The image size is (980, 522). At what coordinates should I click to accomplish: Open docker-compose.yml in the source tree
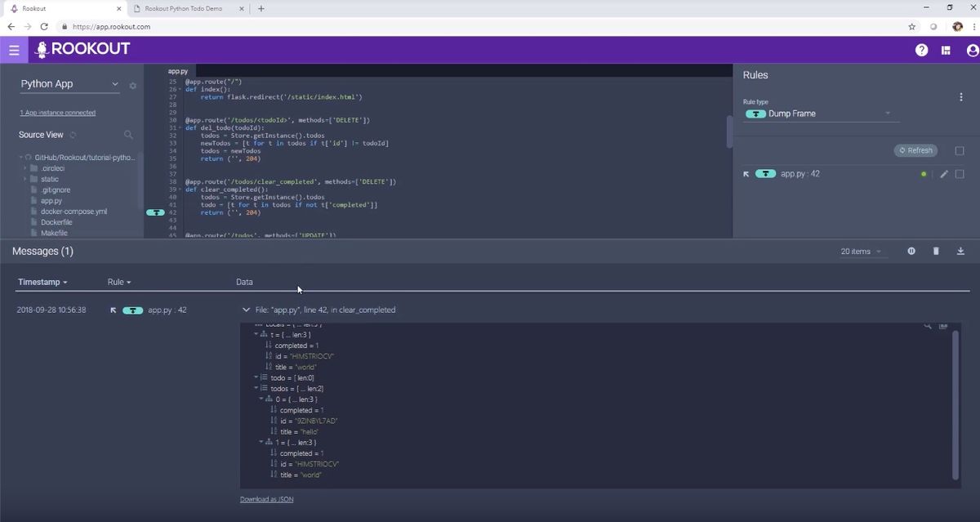(x=73, y=211)
